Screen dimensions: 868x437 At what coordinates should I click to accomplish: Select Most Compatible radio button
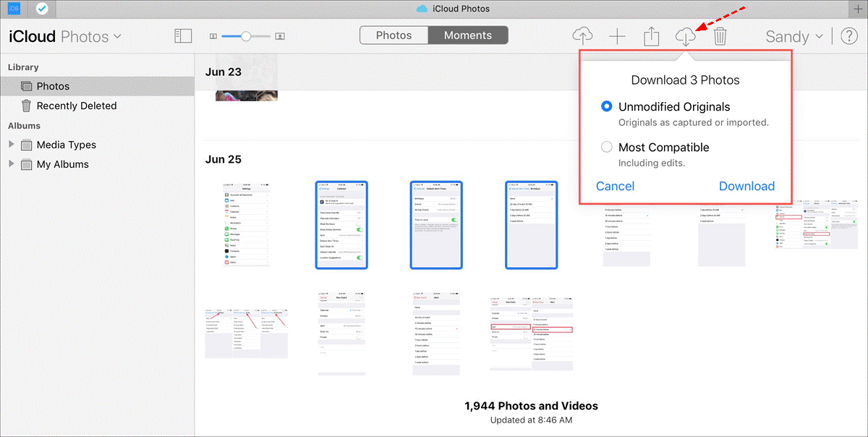607,147
